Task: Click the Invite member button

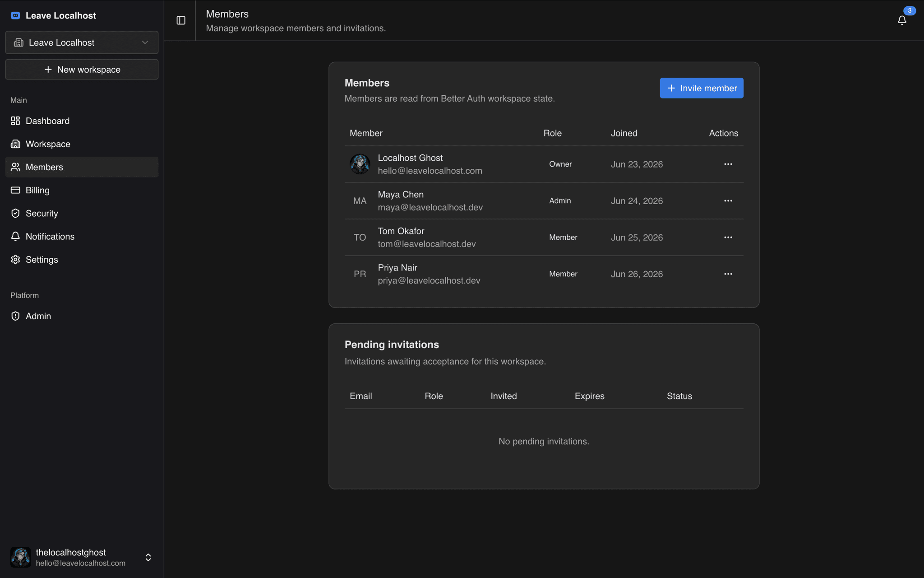Action: pos(702,88)
